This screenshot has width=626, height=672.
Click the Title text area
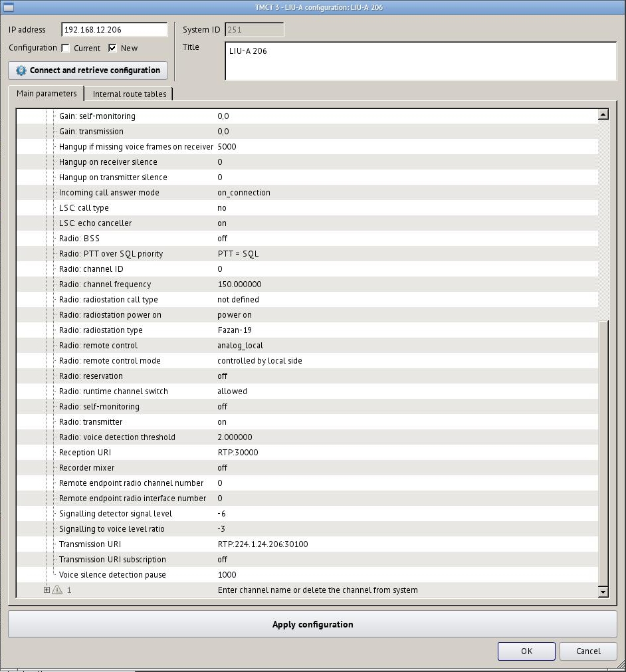pos(421,61)
